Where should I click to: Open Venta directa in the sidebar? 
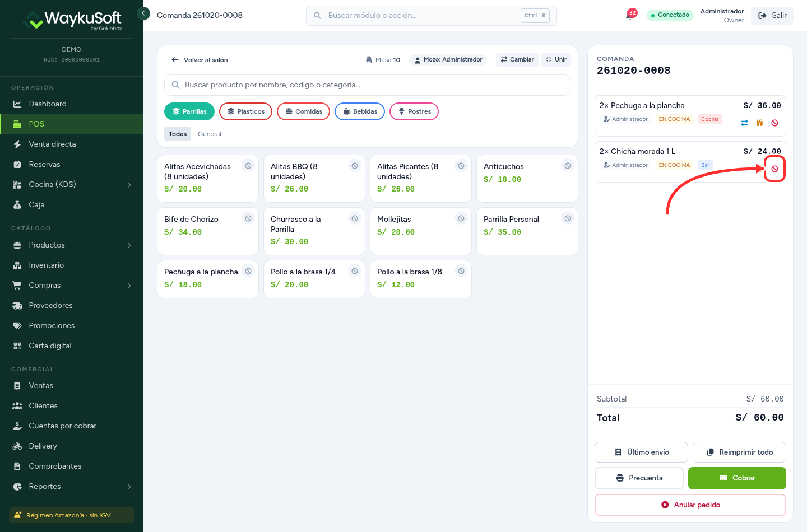[72, 144]
